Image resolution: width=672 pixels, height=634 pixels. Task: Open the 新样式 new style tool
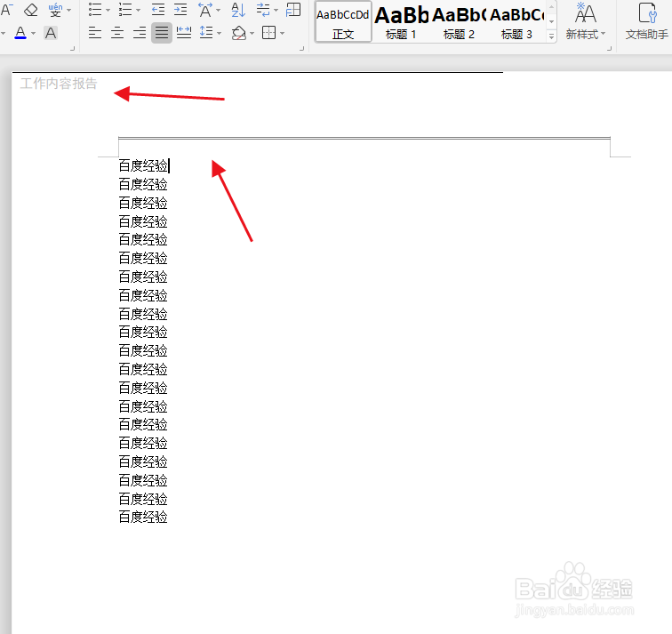tap(585, 21)
